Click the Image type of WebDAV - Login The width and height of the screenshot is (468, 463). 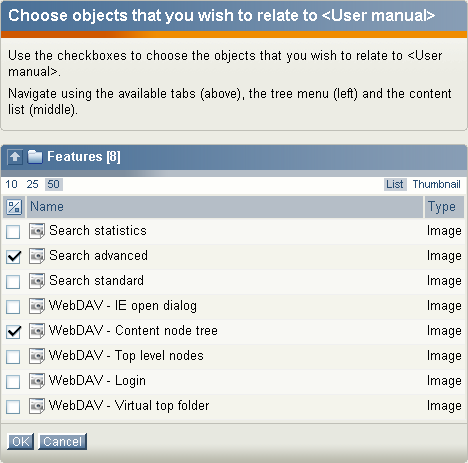click(x=444, y=381)
